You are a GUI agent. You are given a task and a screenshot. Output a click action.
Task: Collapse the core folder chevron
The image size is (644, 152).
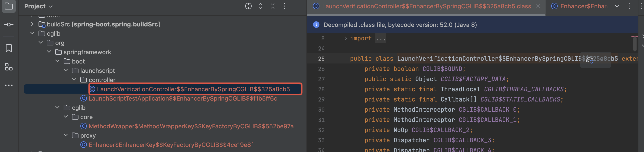[x=66, y=117]
